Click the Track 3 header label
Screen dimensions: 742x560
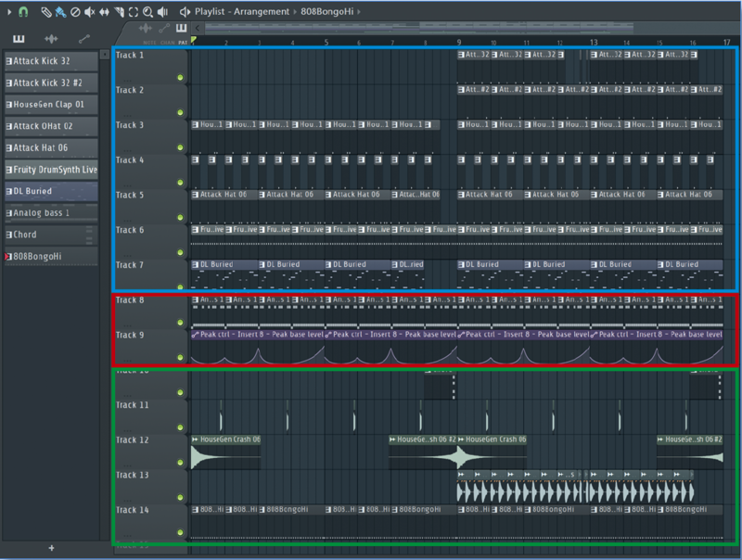[x=130, y=125]
